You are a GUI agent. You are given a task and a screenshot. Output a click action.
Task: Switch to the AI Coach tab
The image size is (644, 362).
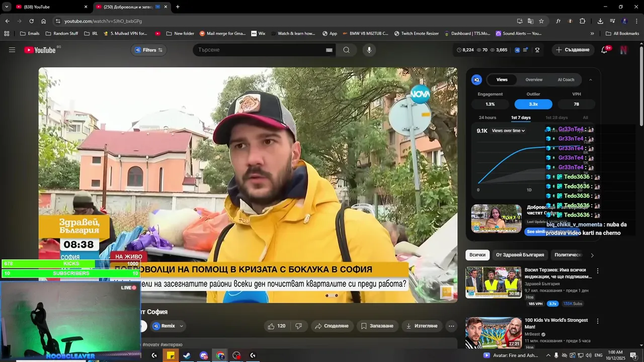click(x=566, y=79)
